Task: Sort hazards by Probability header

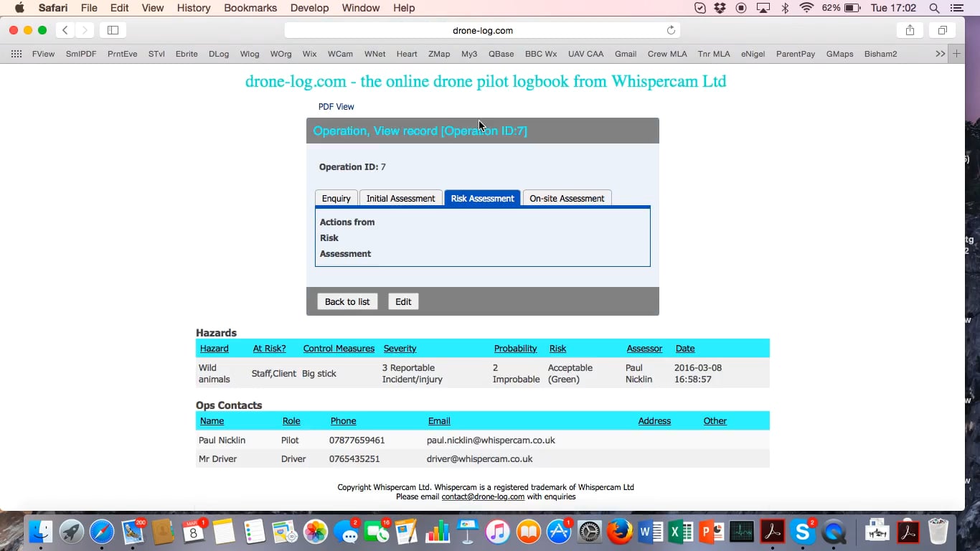Action: pyautogui.click(x=515, y=349)
